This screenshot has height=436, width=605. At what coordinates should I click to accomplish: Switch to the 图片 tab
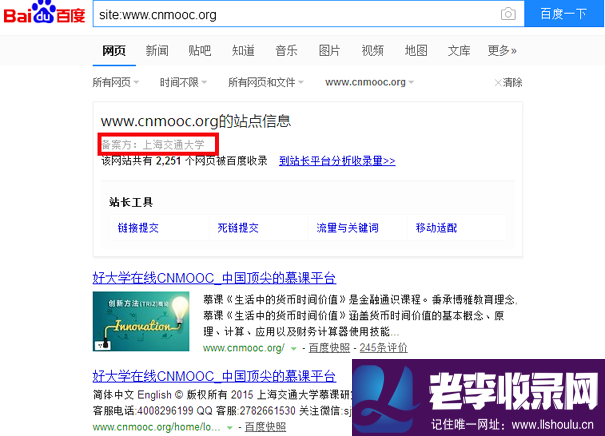(x=329, y=51)
